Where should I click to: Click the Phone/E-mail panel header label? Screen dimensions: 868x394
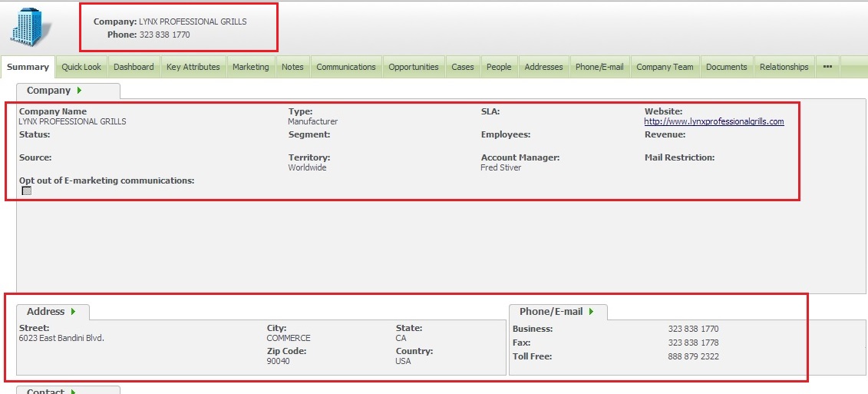pyautogui.click(x=551, y=311)
